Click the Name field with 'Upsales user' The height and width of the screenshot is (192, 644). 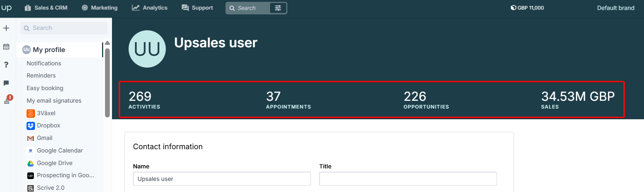click(x=222, y=179)
